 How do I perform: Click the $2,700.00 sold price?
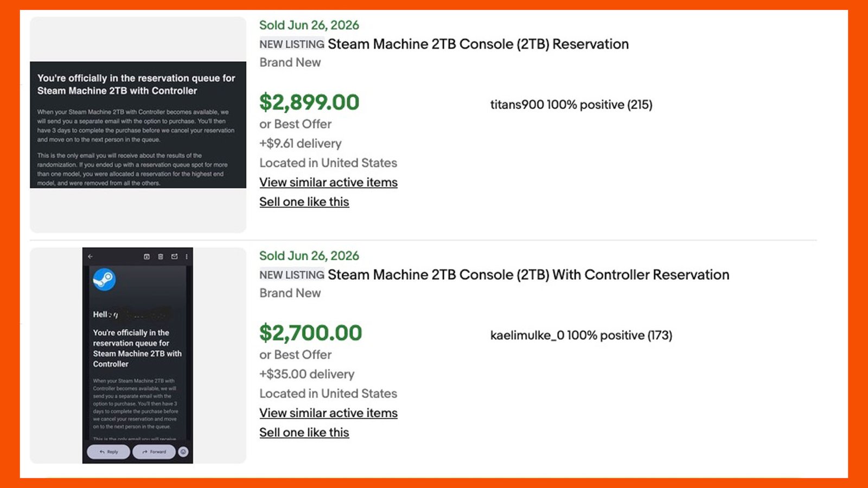click(x=310, y=332)
